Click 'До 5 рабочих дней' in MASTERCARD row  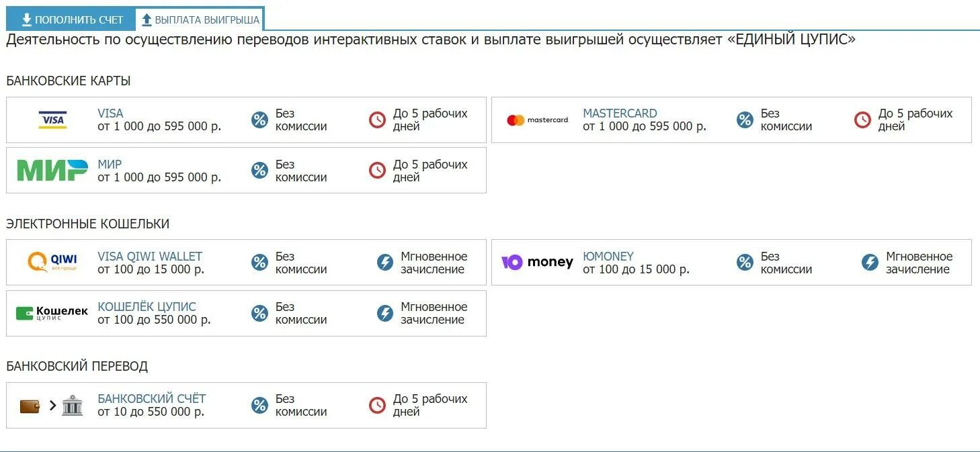pos(915,120)
